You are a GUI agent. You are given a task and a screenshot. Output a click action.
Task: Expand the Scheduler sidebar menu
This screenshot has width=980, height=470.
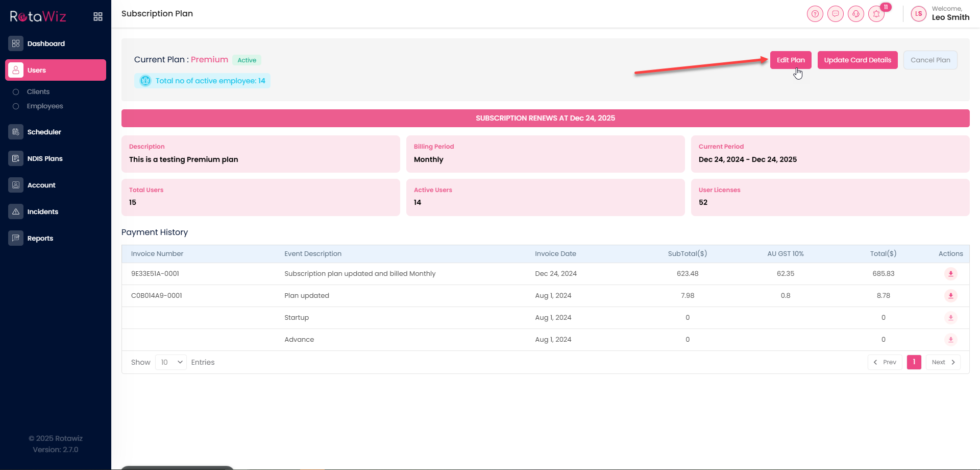[x=44, y=132]
